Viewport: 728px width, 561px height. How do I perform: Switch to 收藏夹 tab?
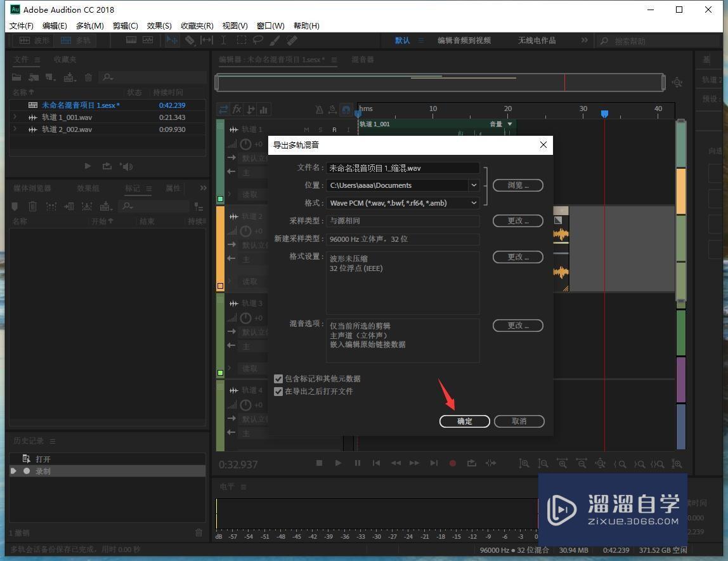pos(65,60)
